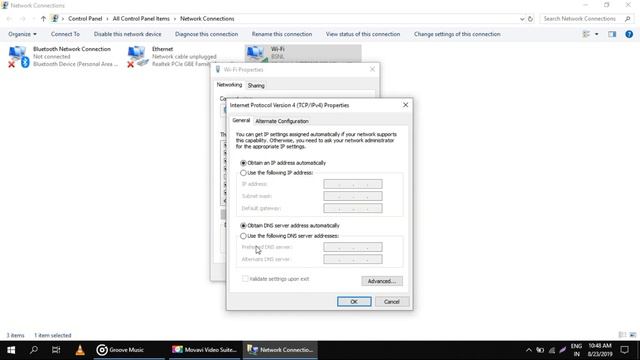Click the search magnifier icon

pyautogui.click(x=628, y=19)
